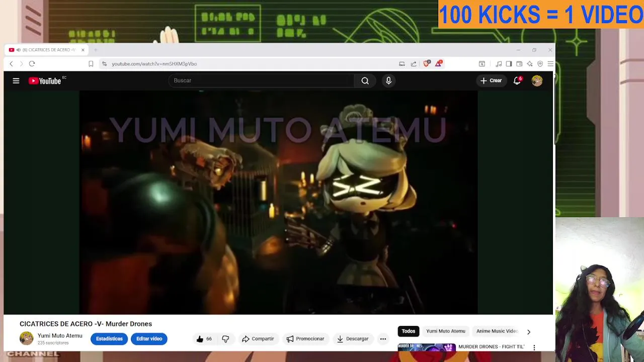The height and width of the screenshot is (362, 644).
Task: Open options menu for the suggested video
Action: point(534,347)
